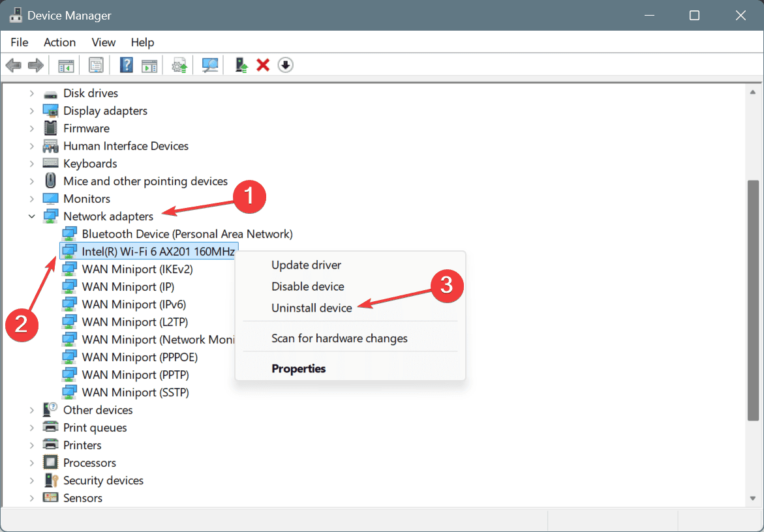Open the Properties sheet toolbar icon
The width and height of the screenshot is (764, 532).
click(x=96, y=65)
